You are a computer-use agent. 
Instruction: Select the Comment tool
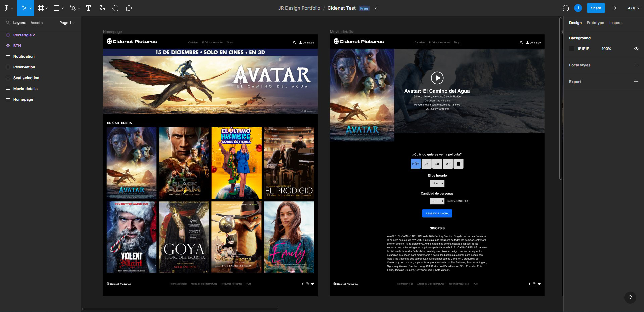coord(129,8)
